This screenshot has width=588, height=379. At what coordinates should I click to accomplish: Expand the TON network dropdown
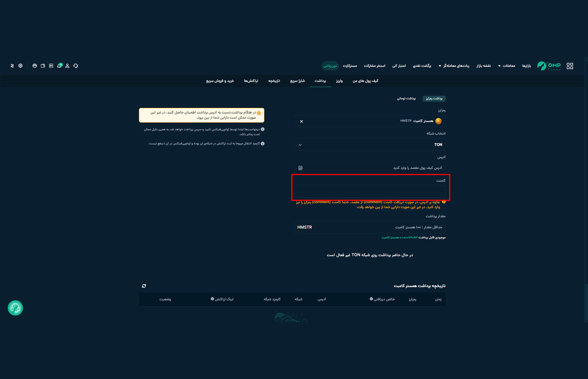tap(370, 144)
